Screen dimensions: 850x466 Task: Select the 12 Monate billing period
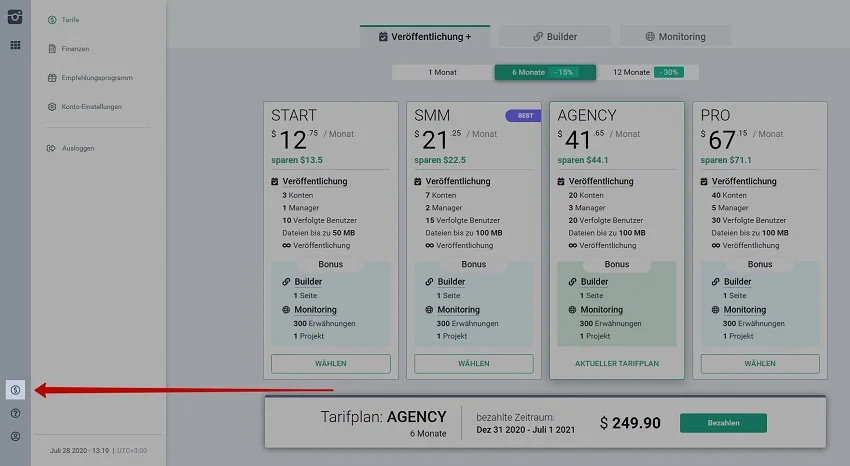tap(647, 72)
